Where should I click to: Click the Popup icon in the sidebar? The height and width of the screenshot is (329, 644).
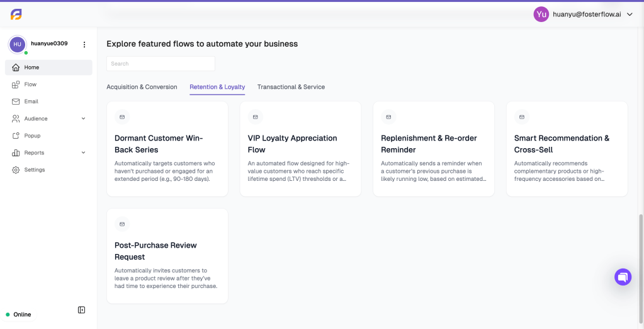[16, 136]
